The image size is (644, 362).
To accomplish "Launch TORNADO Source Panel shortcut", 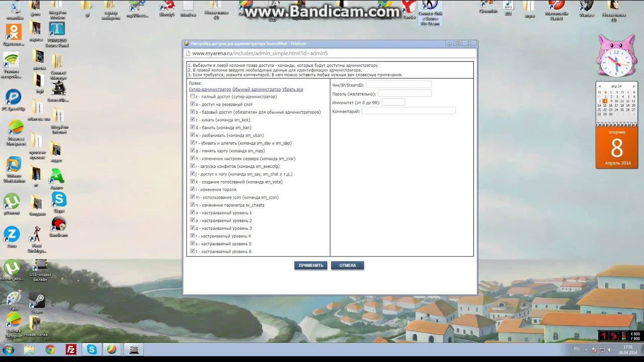I will [56, 34].
